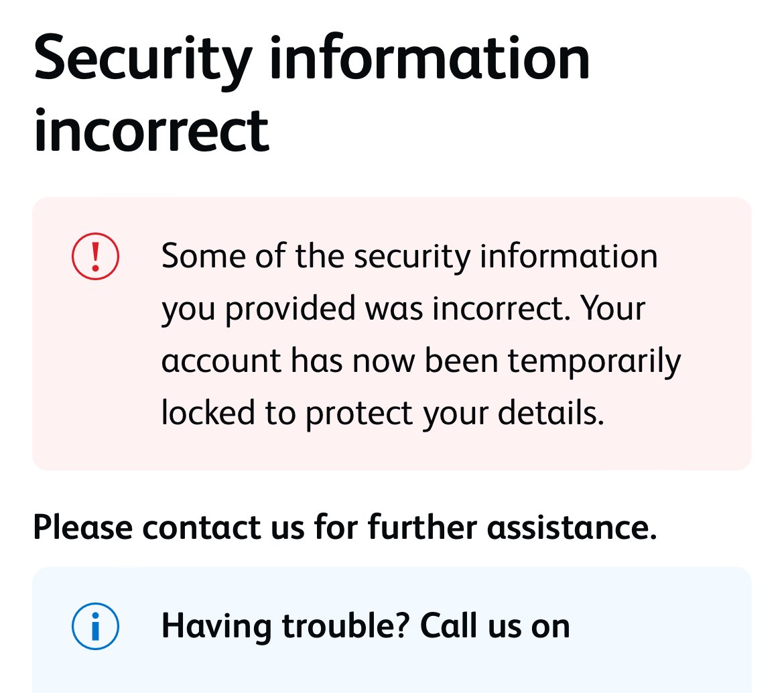Select the 'Security information' heading line
Viewport: 784px width, 693px height.
[x=312, y=59]
